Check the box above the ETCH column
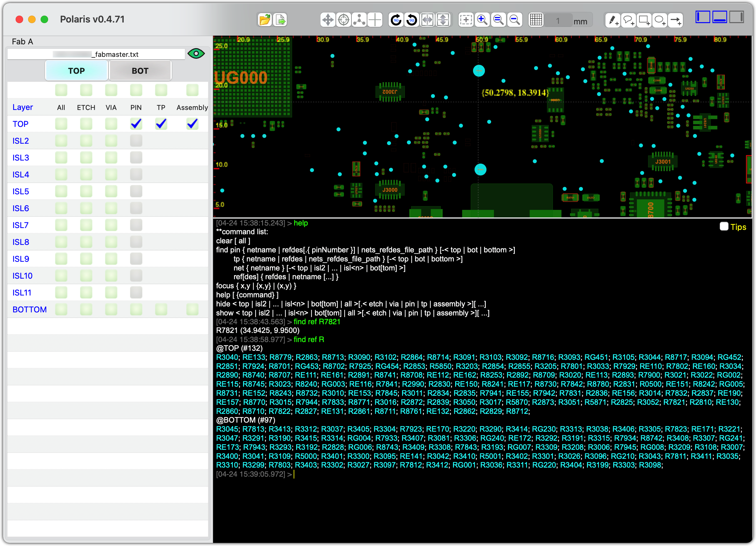This screenshot has height=546, width=756. (86, 90)
